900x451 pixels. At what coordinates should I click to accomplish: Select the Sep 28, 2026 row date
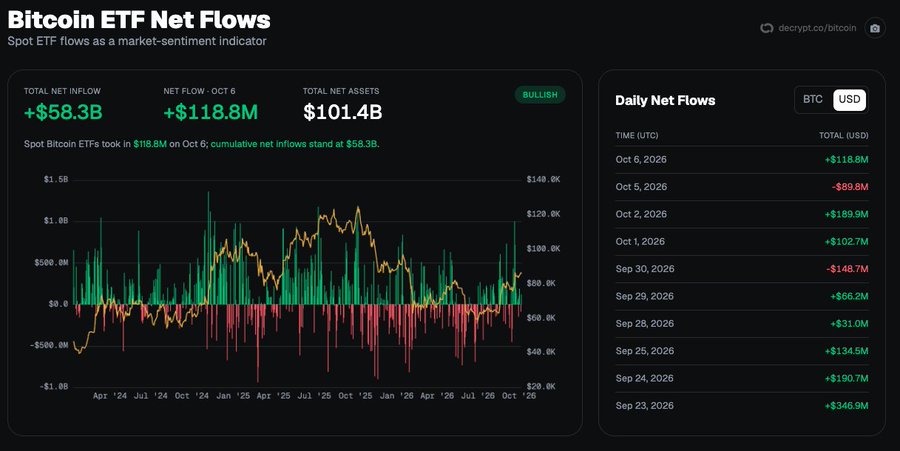[x=645, y=324]
